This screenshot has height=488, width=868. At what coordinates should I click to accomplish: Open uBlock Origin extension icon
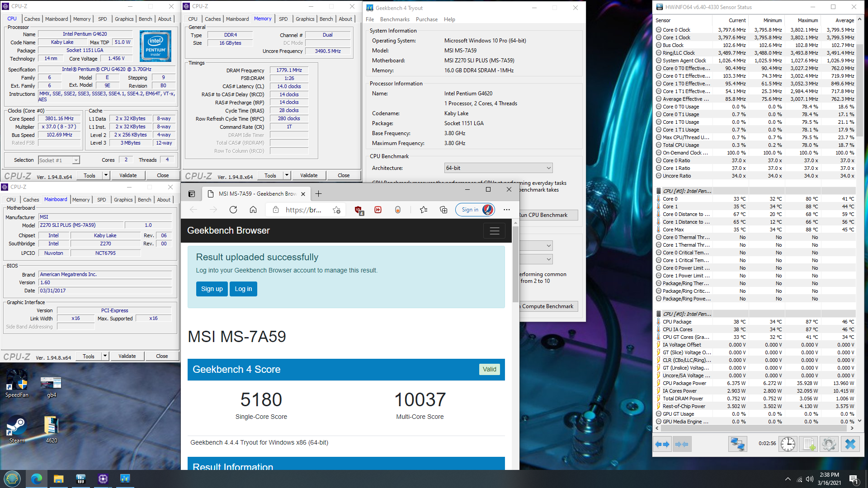point(359,210)
